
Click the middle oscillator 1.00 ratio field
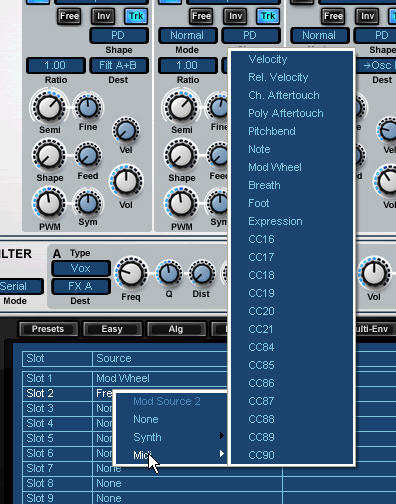point(188,65)
